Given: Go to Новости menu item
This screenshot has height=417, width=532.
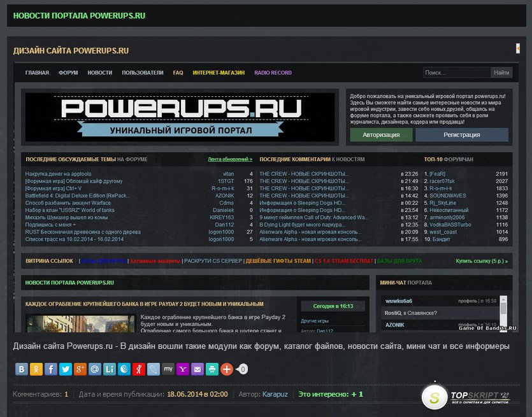Looking at the screenshot, I should 100,73.
